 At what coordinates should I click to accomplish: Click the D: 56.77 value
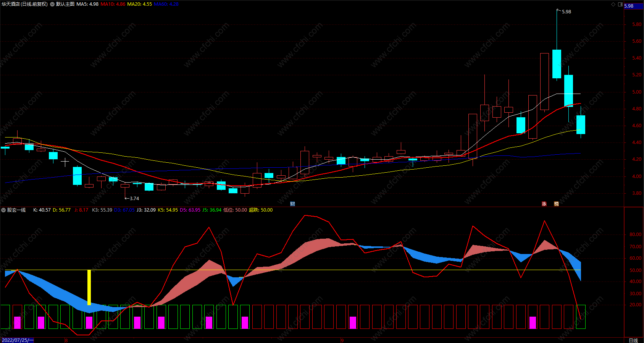pyautogui.click(x=61, y=210)
